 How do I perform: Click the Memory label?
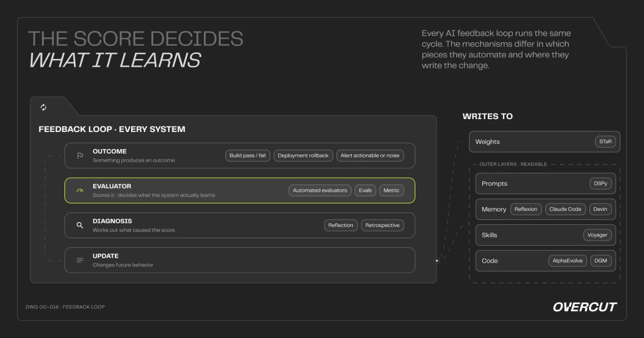tap(494, 209)
